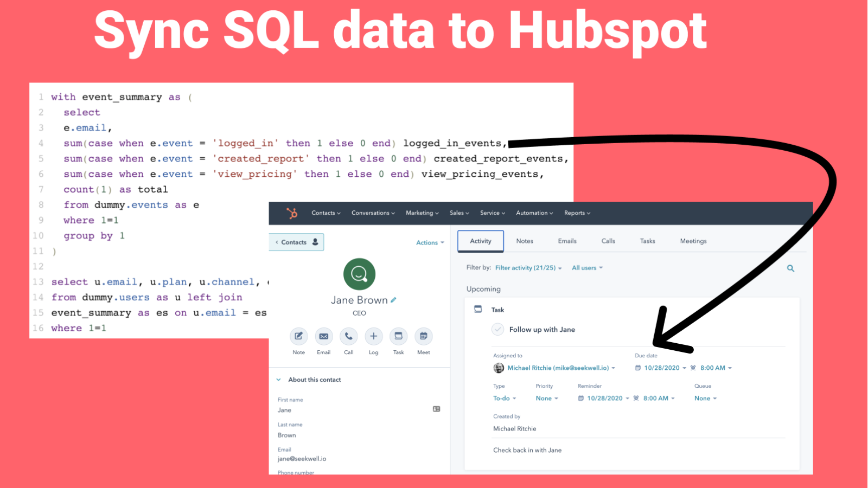This screenshot has height=488, width=868.
Task: Change Due date 8:00 AM time dropdown
Action: coord(716,368)
